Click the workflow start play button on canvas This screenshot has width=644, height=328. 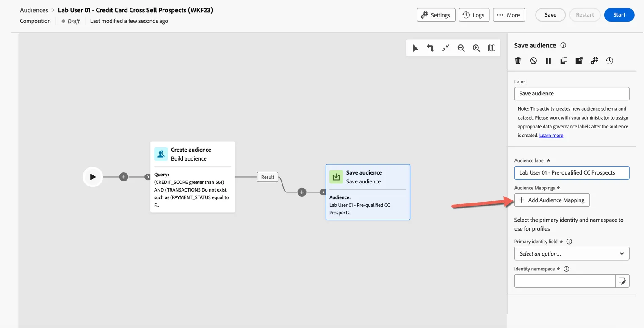[x=93, y=177]
